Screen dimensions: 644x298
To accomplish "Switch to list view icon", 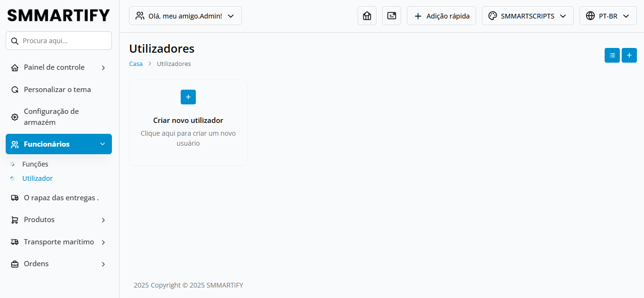I will coord(612,56).
